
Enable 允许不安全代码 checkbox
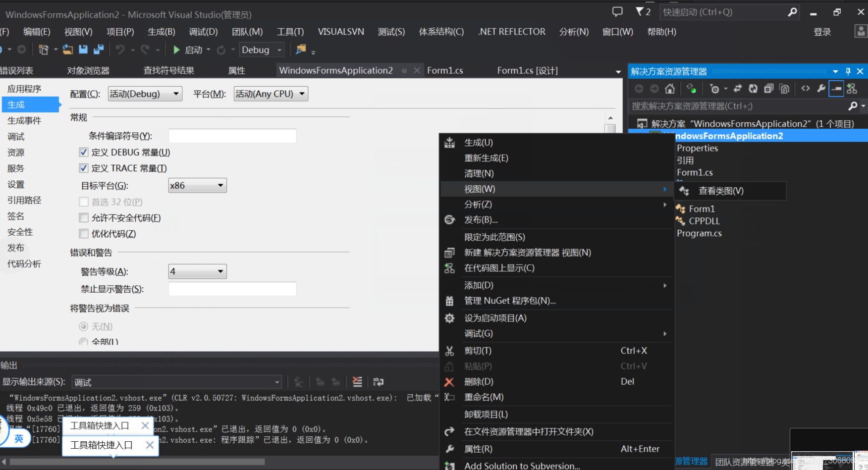(x=84, y=217)
